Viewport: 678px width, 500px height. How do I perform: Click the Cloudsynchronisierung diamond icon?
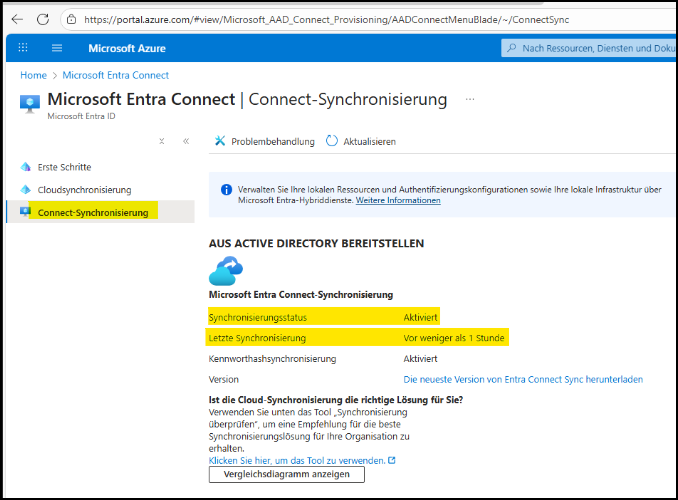[26, 189]
